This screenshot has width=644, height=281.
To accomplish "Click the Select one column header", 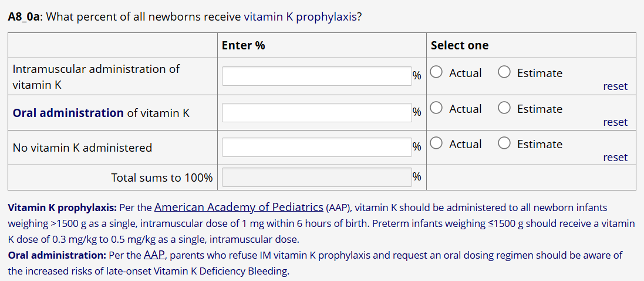I will point(459,45).
